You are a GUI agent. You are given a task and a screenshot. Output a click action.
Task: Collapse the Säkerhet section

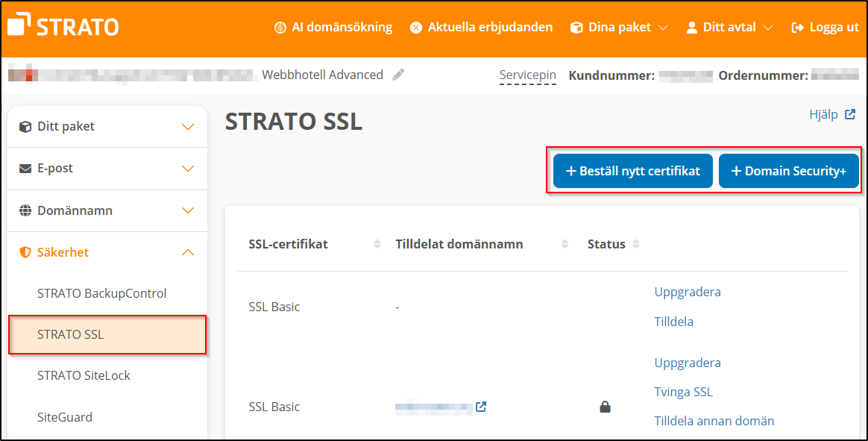[x=187, y=252]
